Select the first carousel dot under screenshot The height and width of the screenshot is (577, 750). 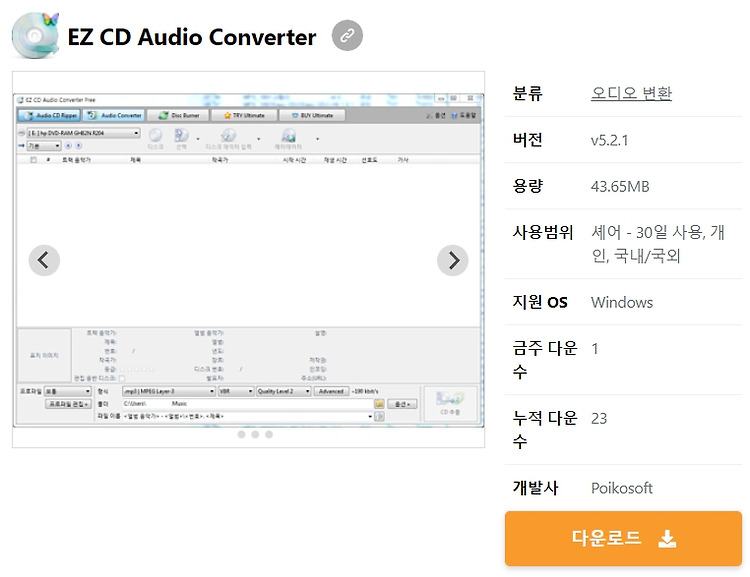pos(242,434)
